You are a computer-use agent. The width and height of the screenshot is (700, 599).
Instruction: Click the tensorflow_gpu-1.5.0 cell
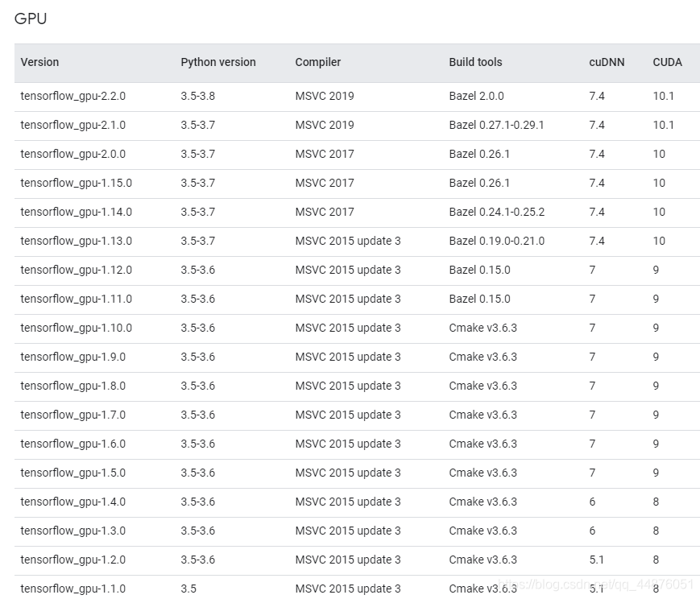click(73, 473)
